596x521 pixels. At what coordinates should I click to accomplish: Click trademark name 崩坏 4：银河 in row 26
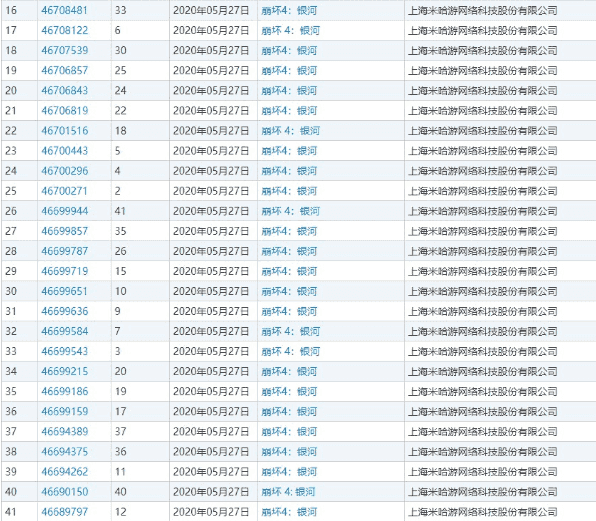(290, 211)
